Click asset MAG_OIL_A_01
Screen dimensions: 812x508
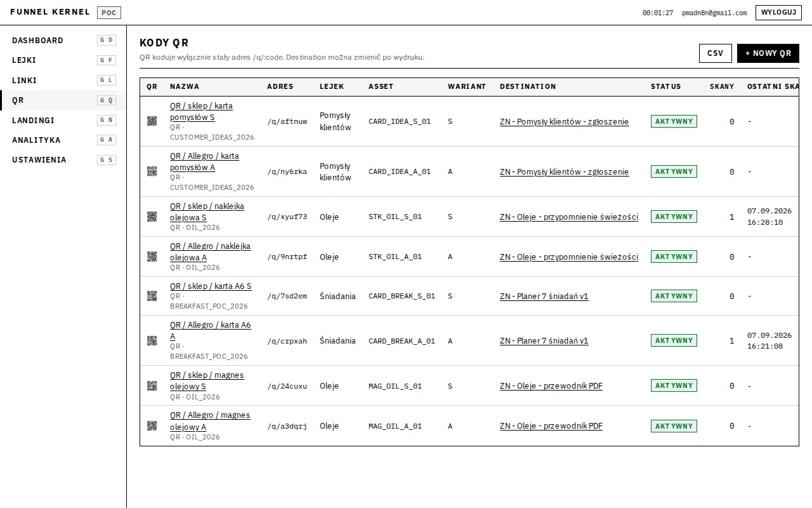point(395,426)
